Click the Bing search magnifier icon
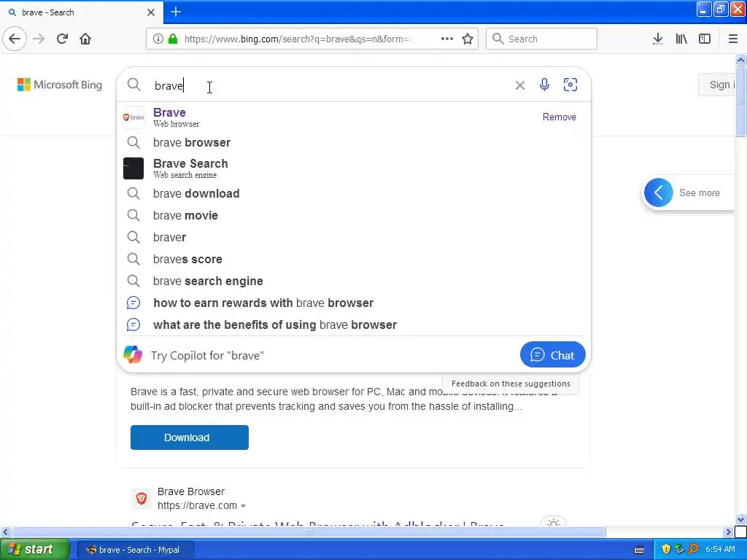 pyautogui.click(x=134, y=85)
